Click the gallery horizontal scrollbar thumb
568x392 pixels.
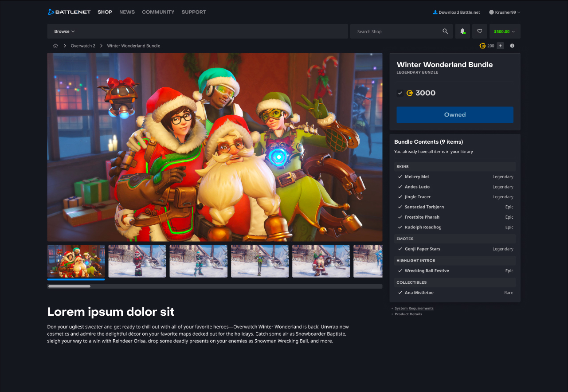pyautogui.click(x=69, y=286)
